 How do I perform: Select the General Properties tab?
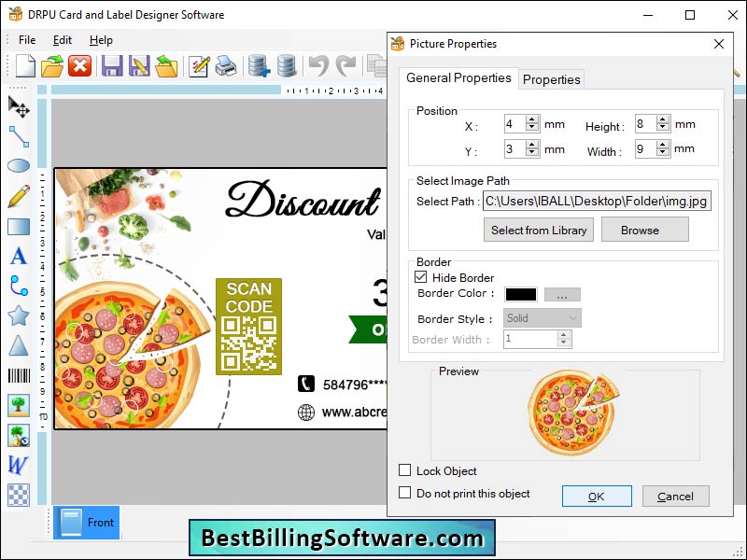click(458, 78)
